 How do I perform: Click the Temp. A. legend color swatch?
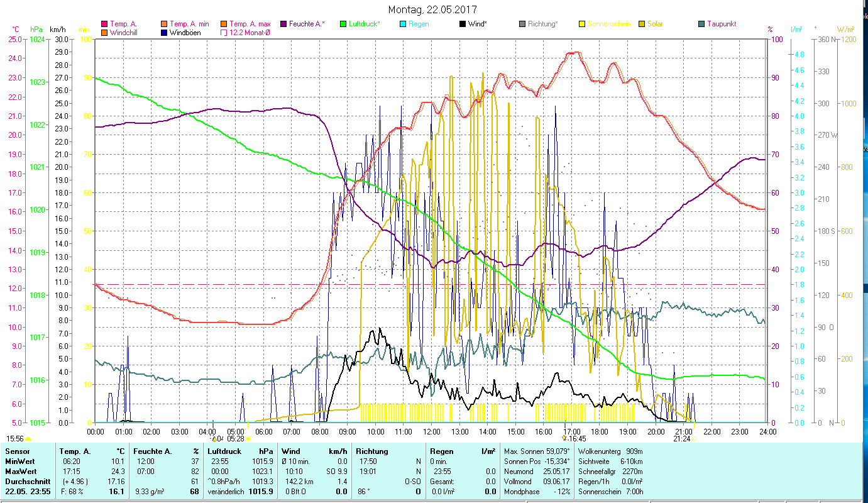tap(104, 24)
